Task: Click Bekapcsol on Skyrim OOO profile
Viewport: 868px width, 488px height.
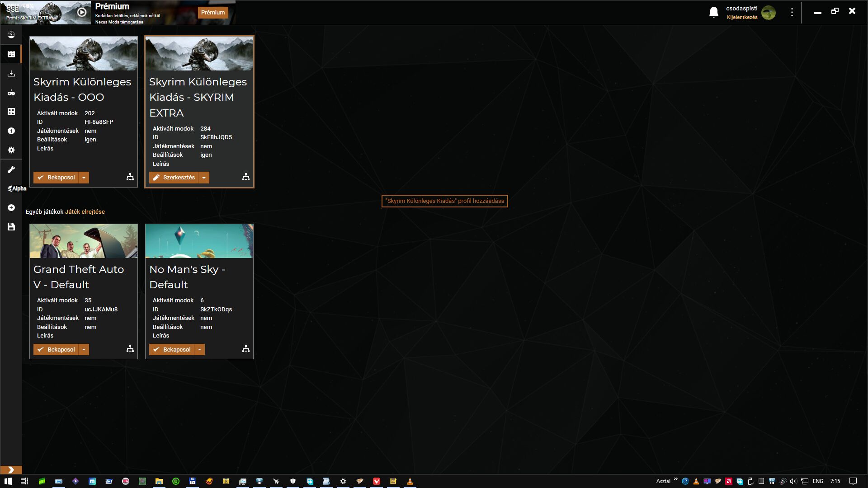Action: (56, 178)
